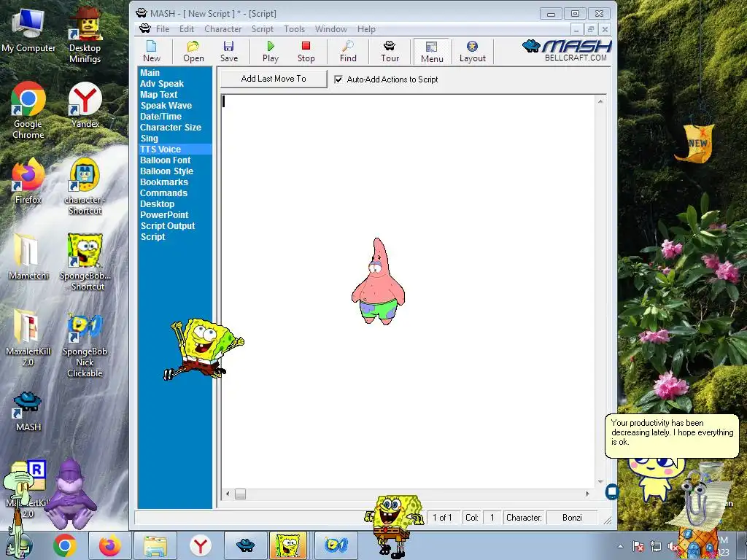Open the Window menu
This screenshot has height=560, width=747.
click(330, 29)
